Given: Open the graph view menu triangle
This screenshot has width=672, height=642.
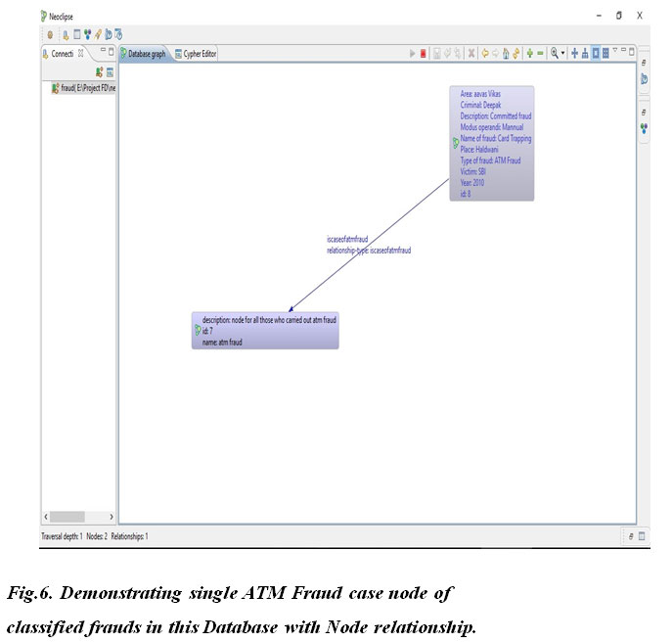Looking at the screenshot, I should [615, 51].
